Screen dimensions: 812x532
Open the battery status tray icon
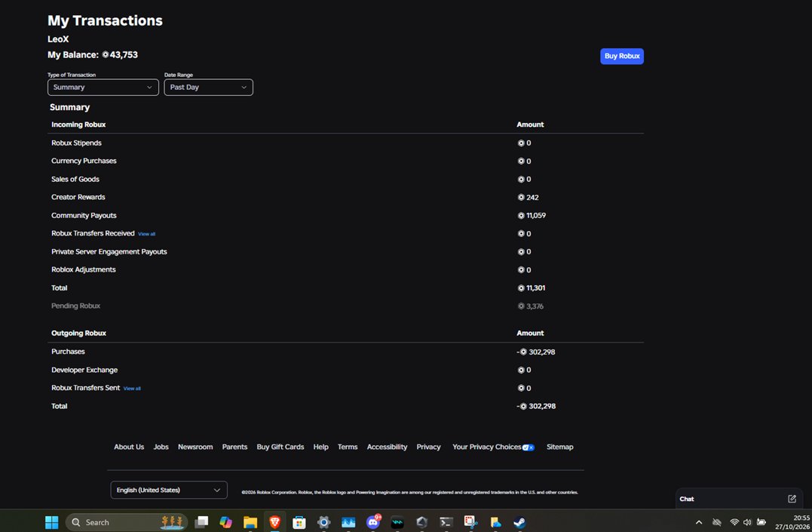coord(761,522)
